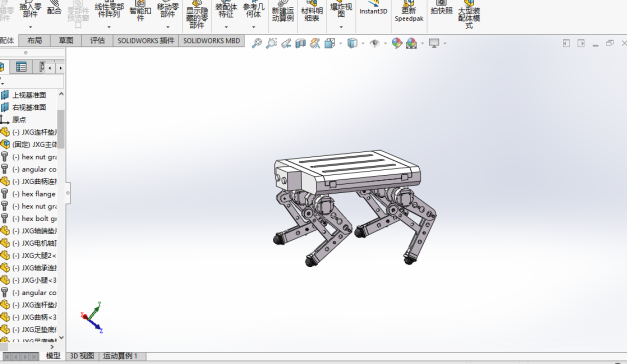Click the 智能扣件 Smart Fasteners tool

140,12
